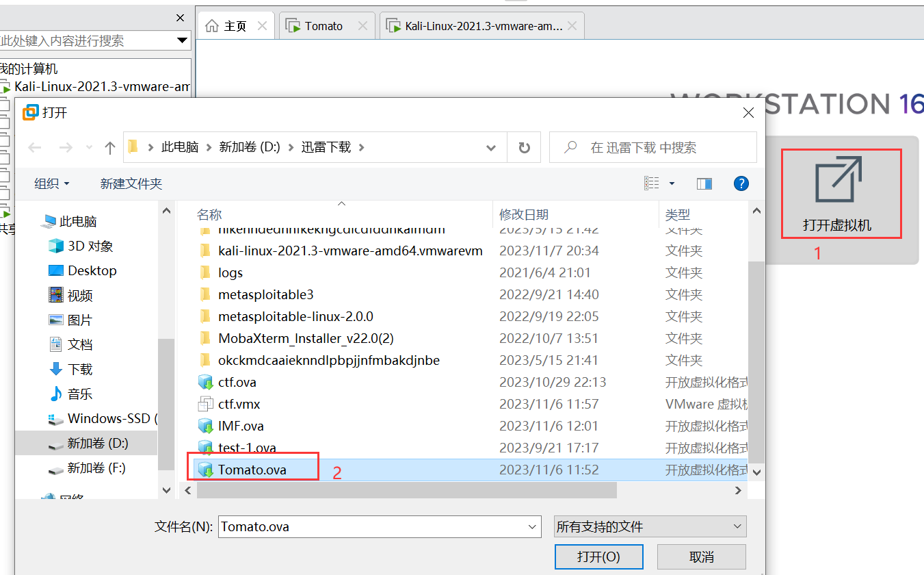Viewport: 924px width, 575px height.
Task: Click the kali-linux-2021.3-vmware-amd64.vmwarevm folder icon
Action: click(x=205, y=251)
